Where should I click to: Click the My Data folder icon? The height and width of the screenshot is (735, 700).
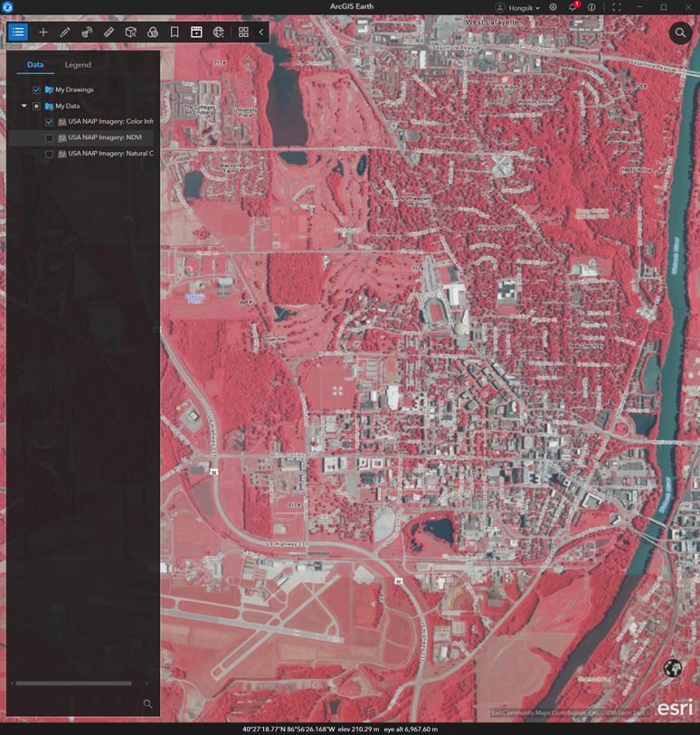(49, 107)
